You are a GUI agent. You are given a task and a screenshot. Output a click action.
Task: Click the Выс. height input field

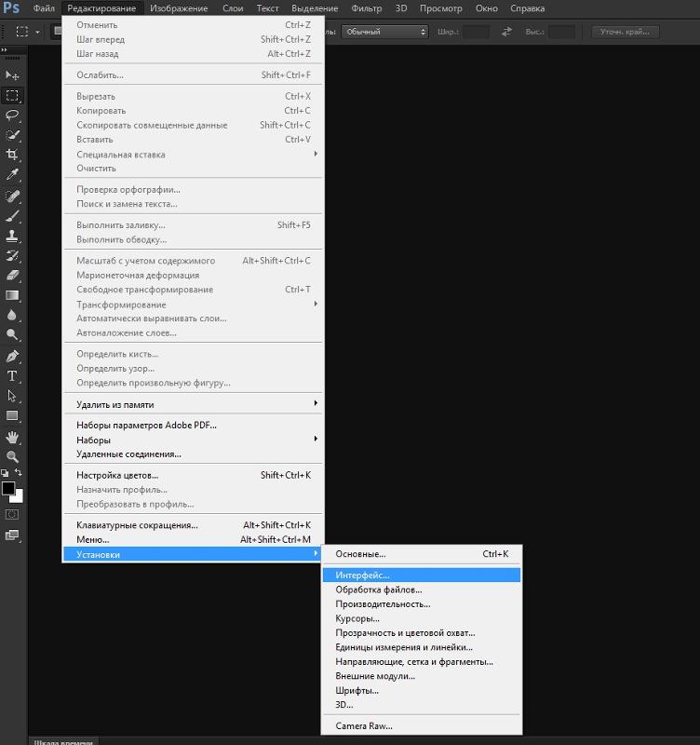tap(561, 32)
